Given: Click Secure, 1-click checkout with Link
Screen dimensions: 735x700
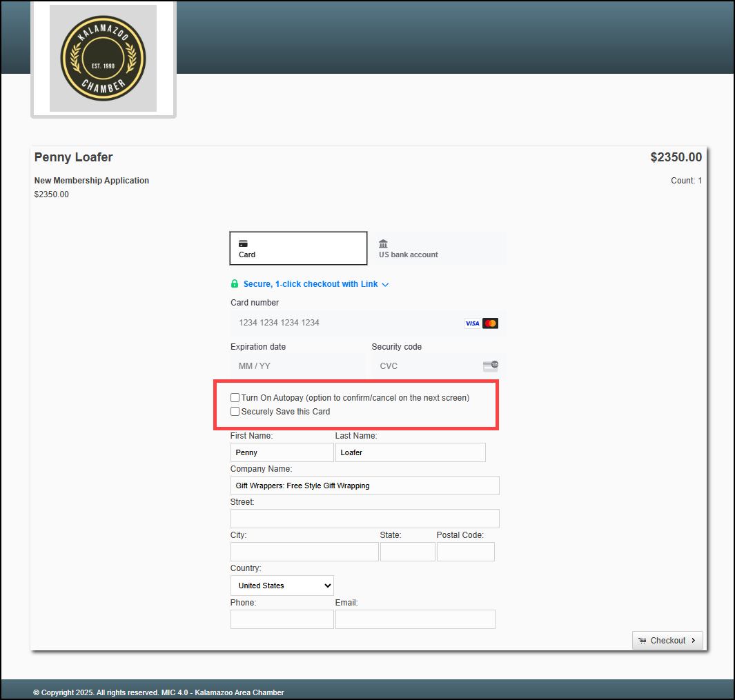Looking at the screenshot, I should coord(310,284).
